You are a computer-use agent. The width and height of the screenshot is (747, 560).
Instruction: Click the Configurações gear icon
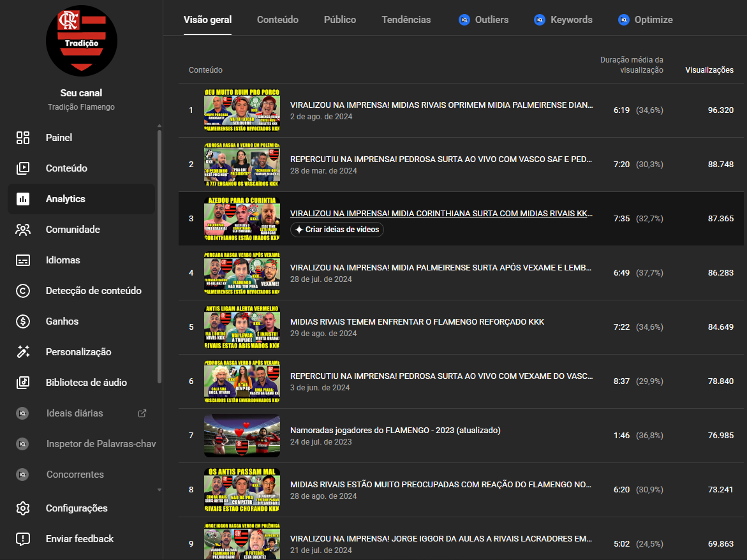[23, 508]
